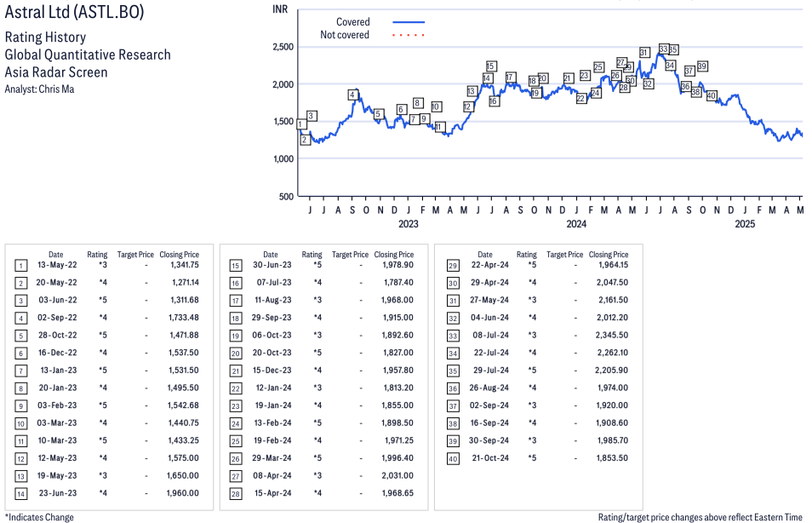Click chart marker 40 on the graph
Screen dimensions: 812x523
pyautogui.click(x=712, y=95)
